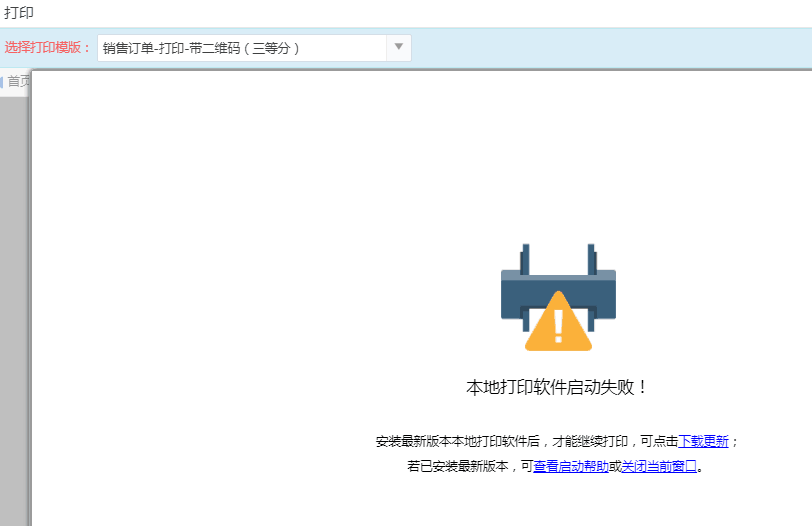The height and width of the screenshot is (526, 812).
Task: Select the 销售订单-打印-带二维码 template combo box
Action: click(x=240, y=47)
